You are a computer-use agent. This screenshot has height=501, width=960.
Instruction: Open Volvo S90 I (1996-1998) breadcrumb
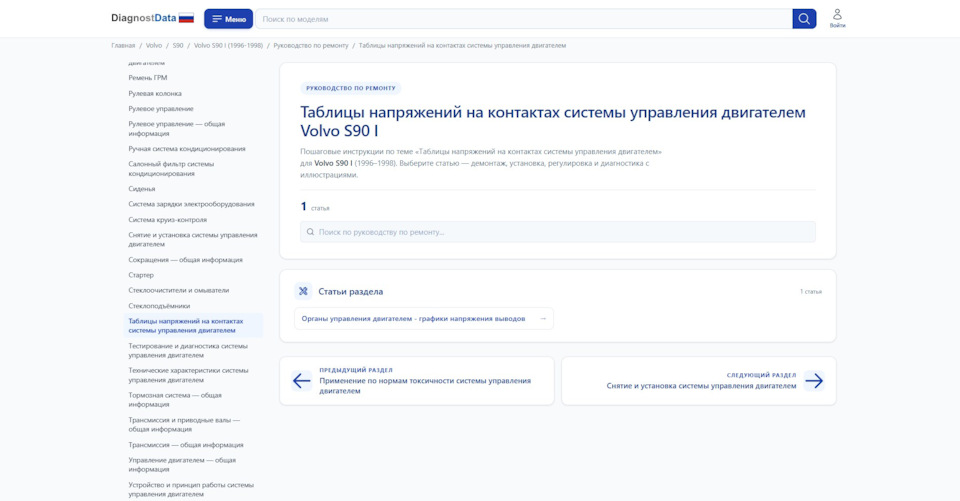tap(228, 45)
